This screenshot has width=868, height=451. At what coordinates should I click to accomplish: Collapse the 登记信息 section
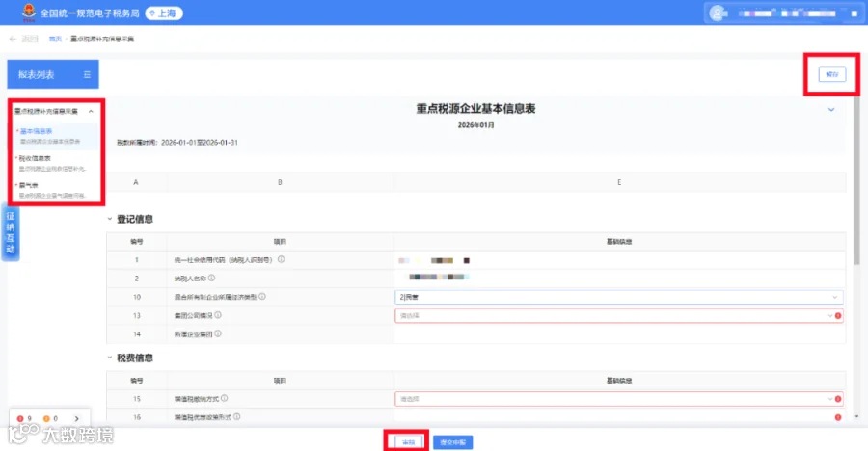110,219
